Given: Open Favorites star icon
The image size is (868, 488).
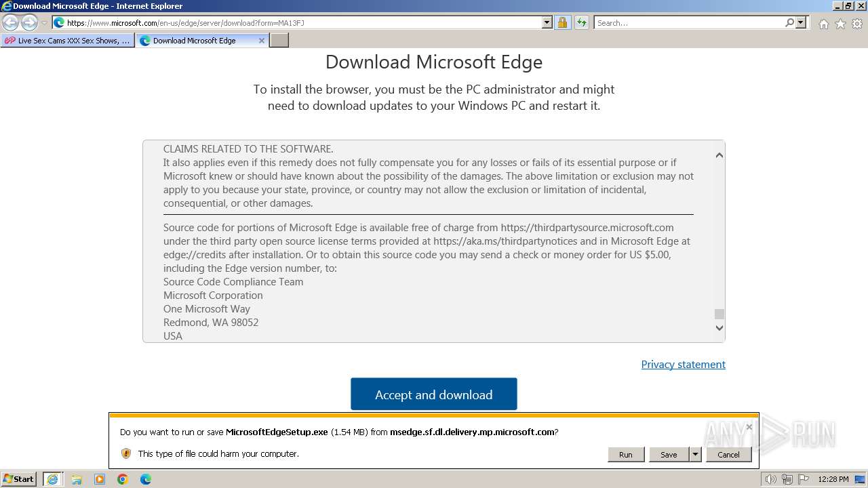Looking at the screenshot, I should pyautogui.click(x=840, y=24).
